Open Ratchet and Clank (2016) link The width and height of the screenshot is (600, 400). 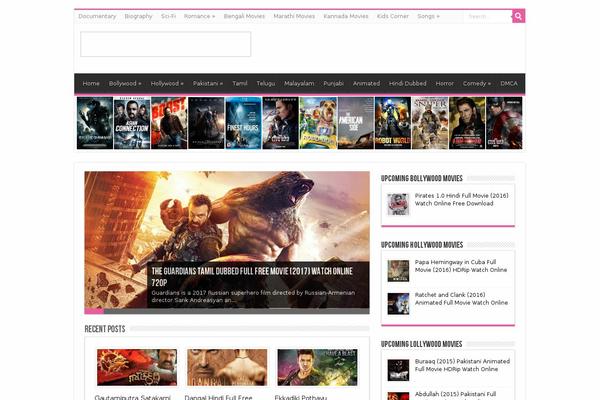pyautogui.click(x=461, y=299)
